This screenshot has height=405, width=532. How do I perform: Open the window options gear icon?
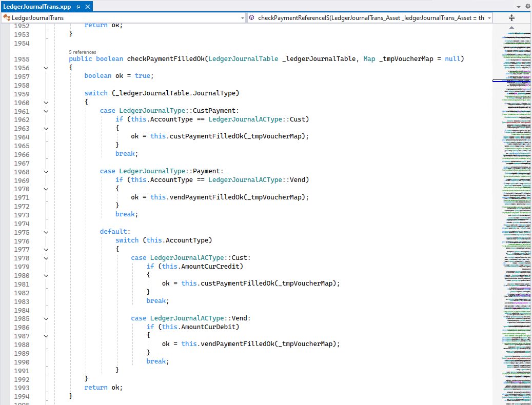527,7
